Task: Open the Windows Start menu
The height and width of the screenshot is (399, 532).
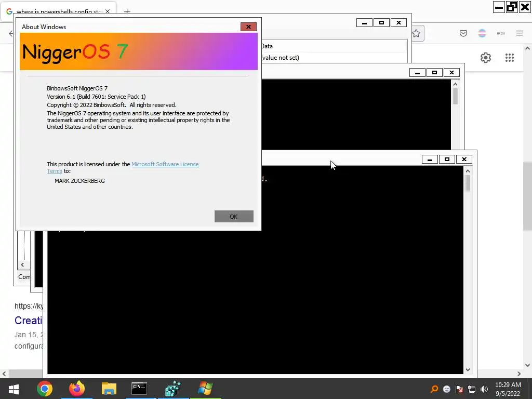Action: [14, 389]
